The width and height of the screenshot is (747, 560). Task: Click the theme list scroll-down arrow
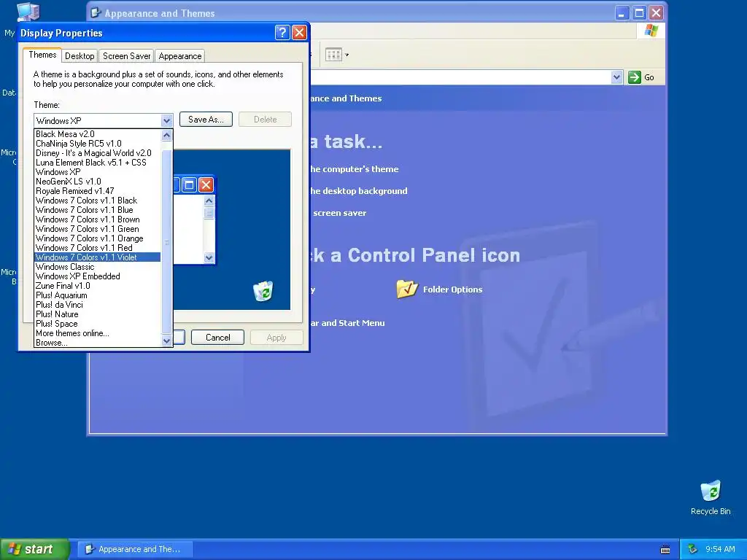click(x=166, y=341)
